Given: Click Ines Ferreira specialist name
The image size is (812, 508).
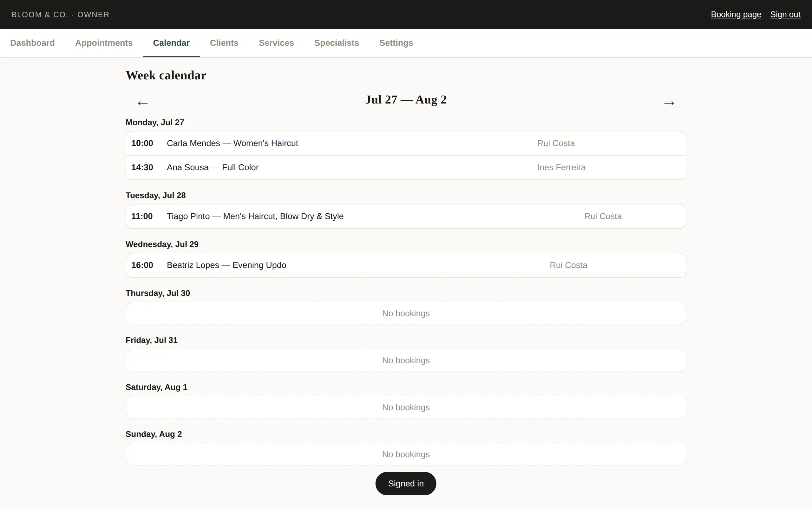Looking at the screenshot, I should coord(561,167).
